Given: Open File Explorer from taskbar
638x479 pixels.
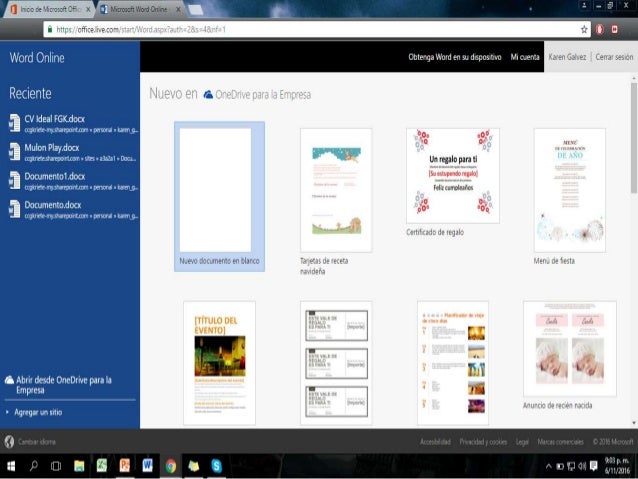Looking at the screenshot, I should pos(79,466).
